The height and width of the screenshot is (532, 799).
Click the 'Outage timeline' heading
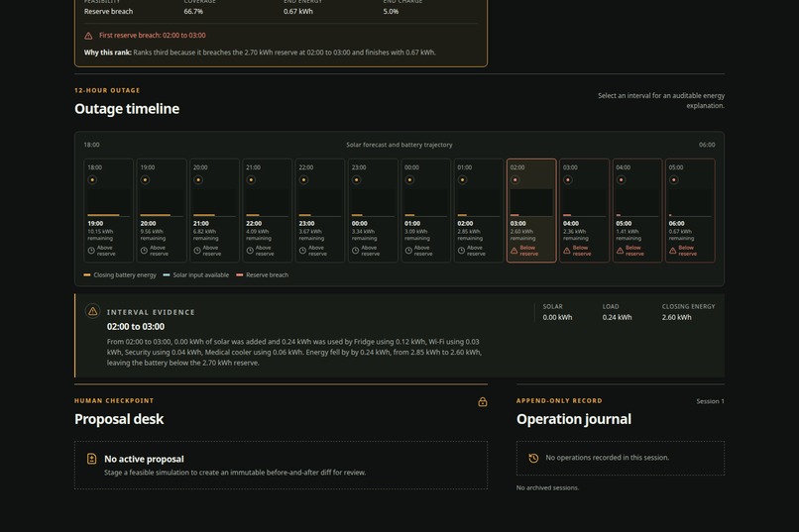coord(127,108)
